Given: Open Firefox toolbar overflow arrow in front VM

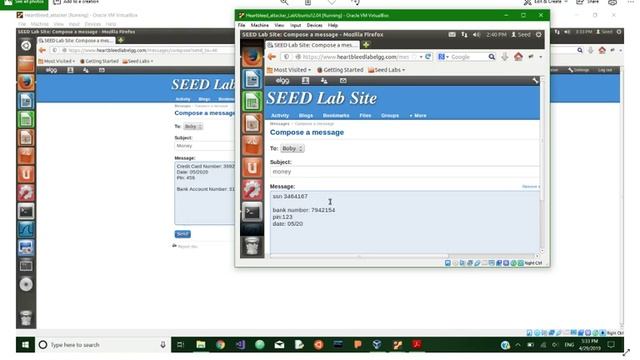Looking at the screenshot, I should (x=541, y=57).
